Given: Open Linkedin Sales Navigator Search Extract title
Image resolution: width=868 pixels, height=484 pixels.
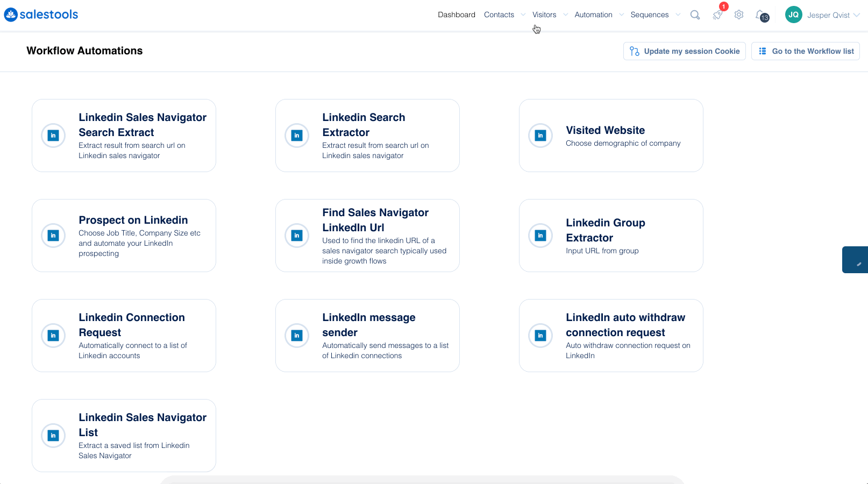Looking at the screenshot, I should pyautogui.click(x=143, y=125).
